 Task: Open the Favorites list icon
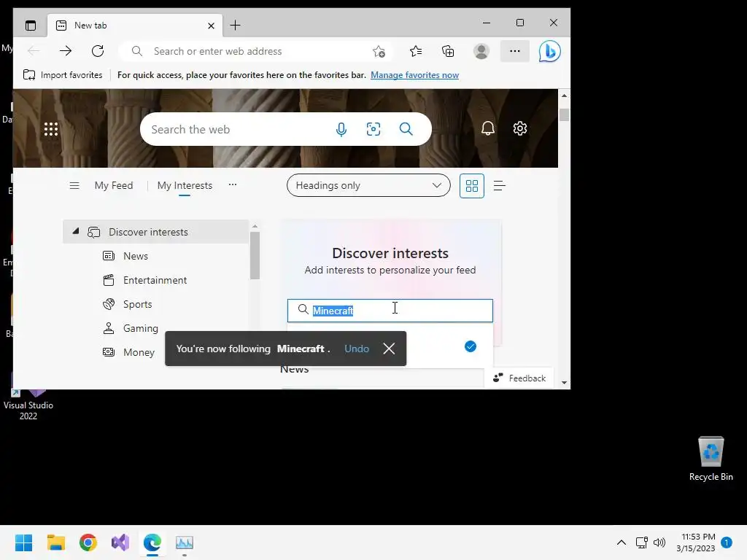tap(415, 51)
